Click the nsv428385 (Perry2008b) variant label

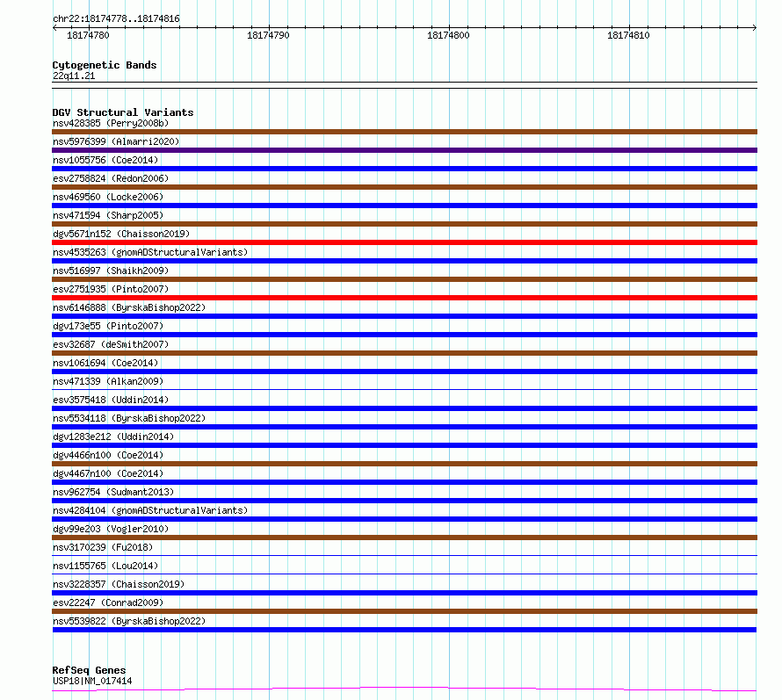111,123
